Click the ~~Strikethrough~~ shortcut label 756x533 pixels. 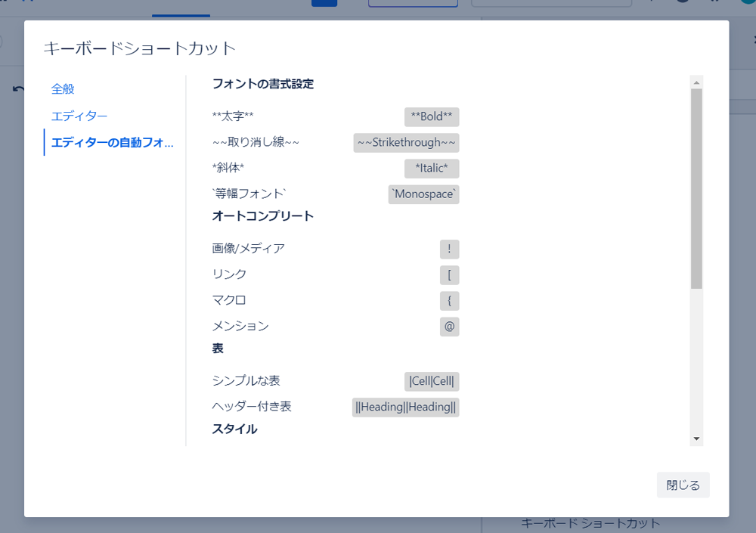406,143
